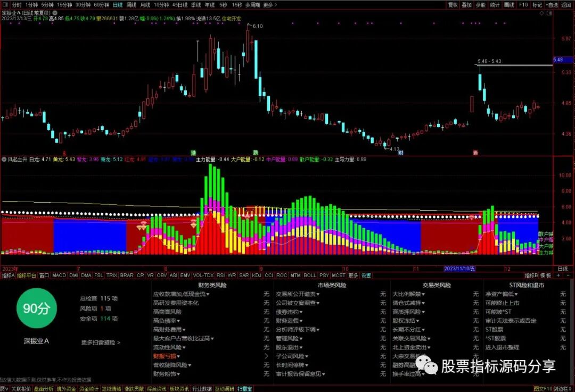Add stock with +自选 button
Screen dimensions: 575x392
[x=552, y=5]
